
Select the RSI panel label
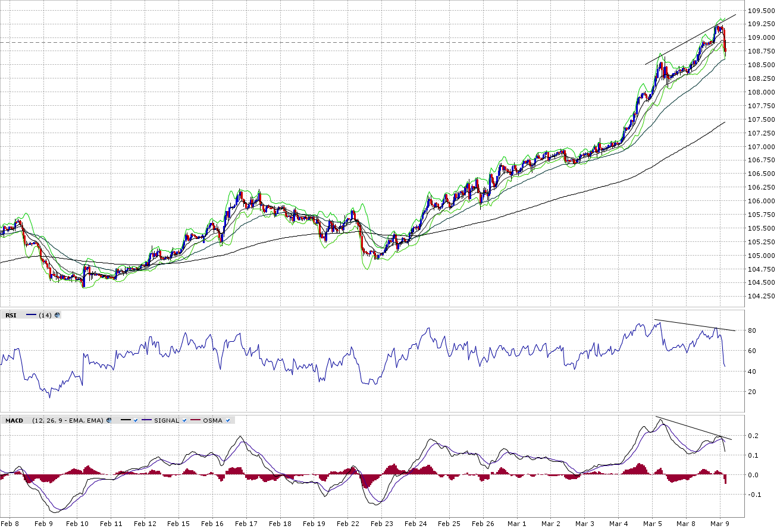[x=11, y=315]
